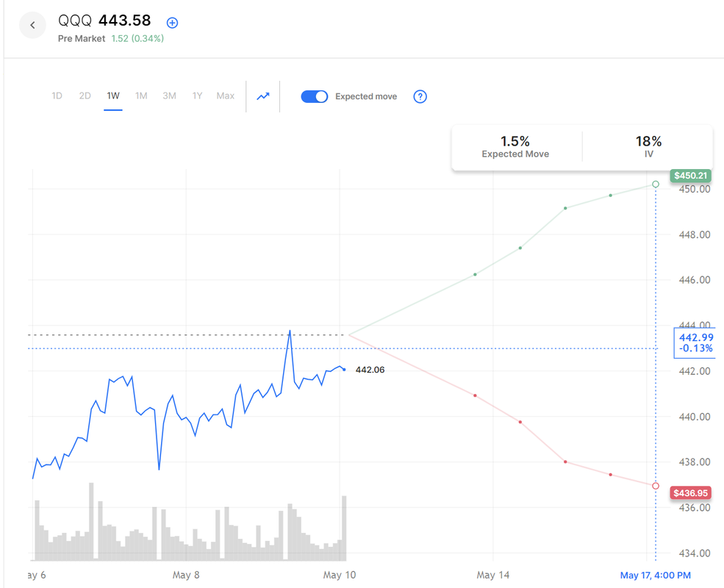
Task: Go back using the left chevron button
Action: point(32,25)
